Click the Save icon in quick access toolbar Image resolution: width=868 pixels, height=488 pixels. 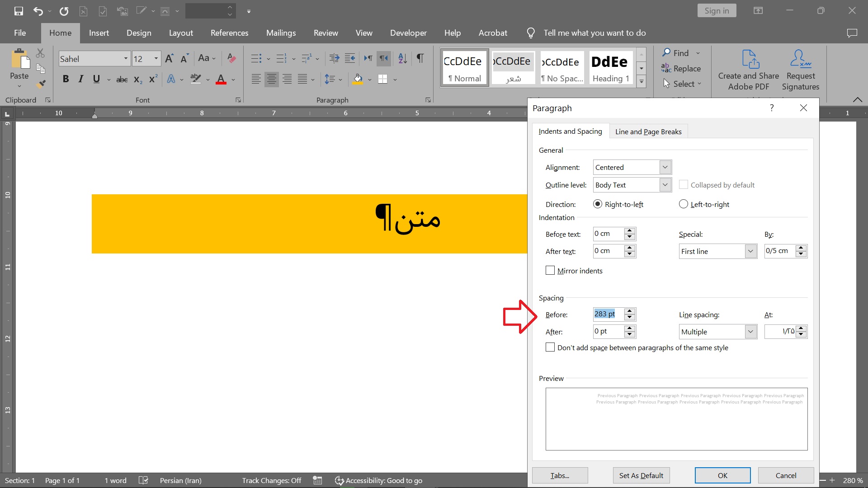point(19,11)
